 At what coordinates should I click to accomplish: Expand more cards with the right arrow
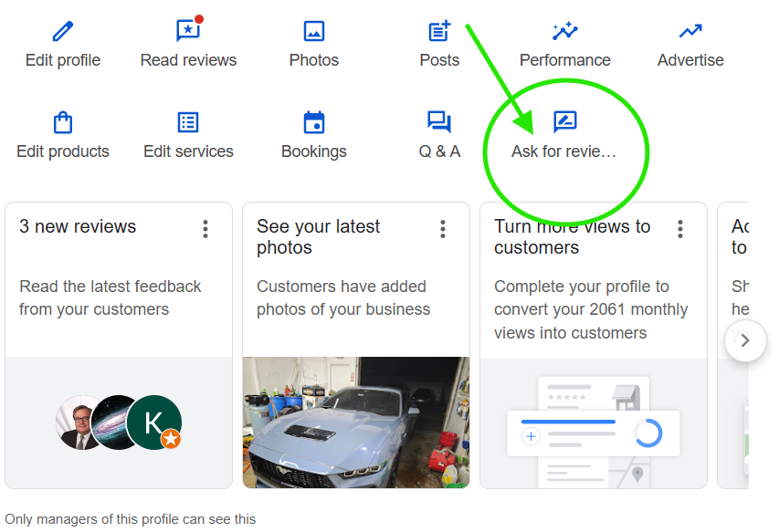(745, 340)
